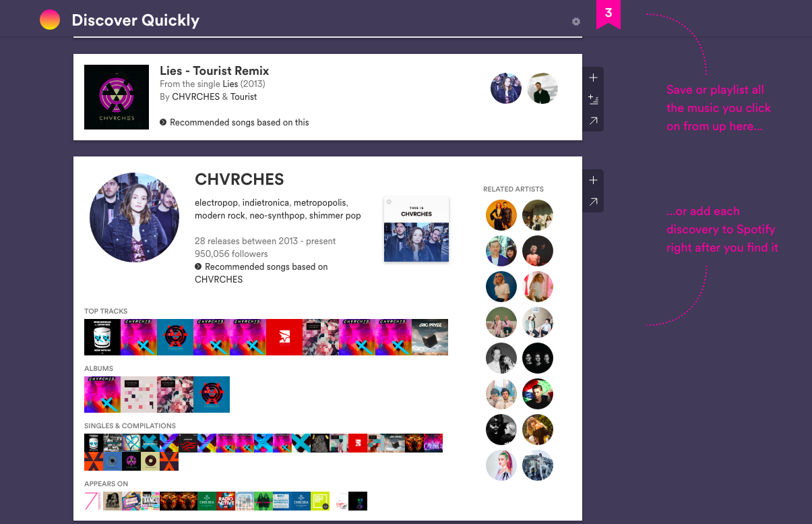Open the This Is CHVRCHES playlist cover

coord(416,229)
